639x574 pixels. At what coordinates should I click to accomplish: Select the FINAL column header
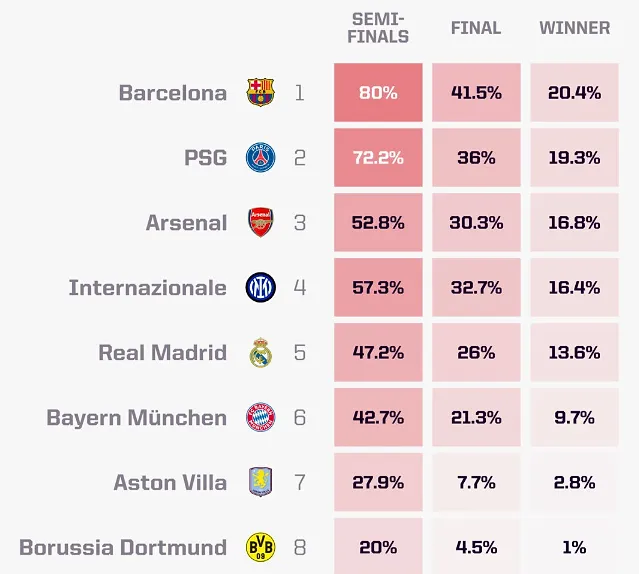pyautogui.click(x=476, y=28)
